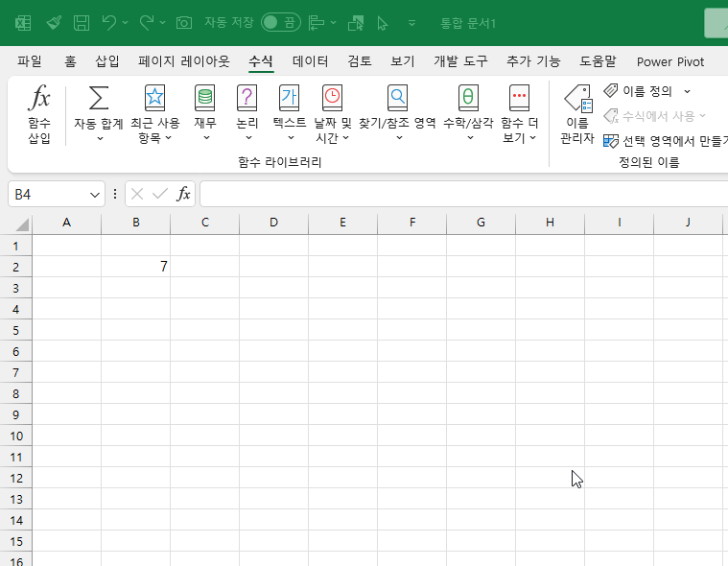Select row 2 header
Image resolution: width=728 pixels, height=566 pixels.
tap(15, 267)
